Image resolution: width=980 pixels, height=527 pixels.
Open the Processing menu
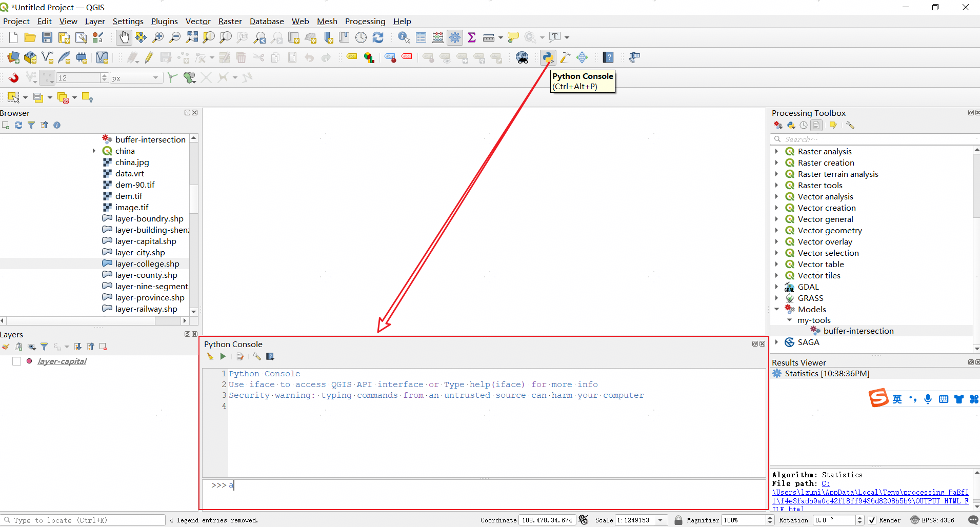(365, 22)
